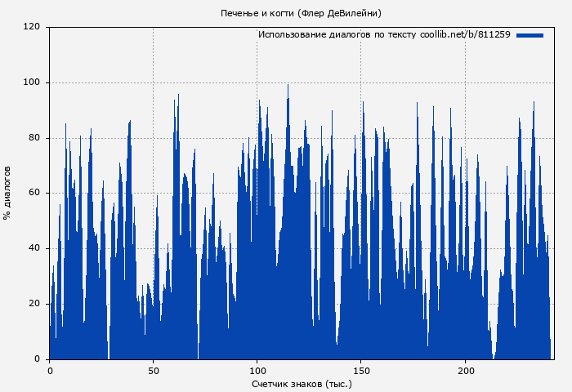Screen dimensions: 572x392
Task: Click the blue legend color swatch
Action: click(x=530, y=35)
